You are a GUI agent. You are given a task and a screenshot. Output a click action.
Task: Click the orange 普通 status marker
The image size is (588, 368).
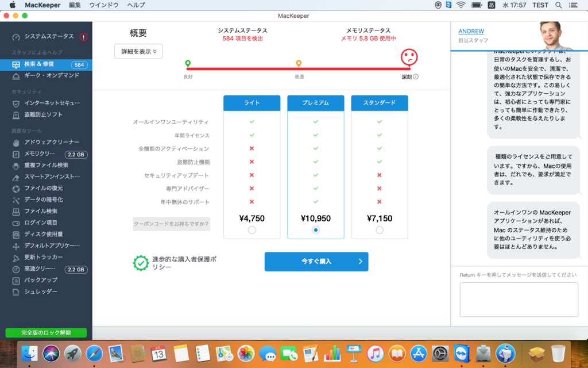(x=299, y=63)
